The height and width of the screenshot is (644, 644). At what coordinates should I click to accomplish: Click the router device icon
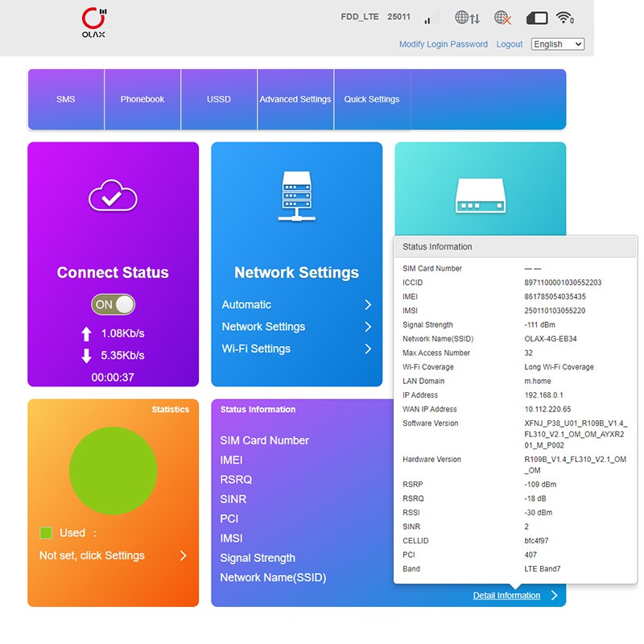click(x=480, y=196)
